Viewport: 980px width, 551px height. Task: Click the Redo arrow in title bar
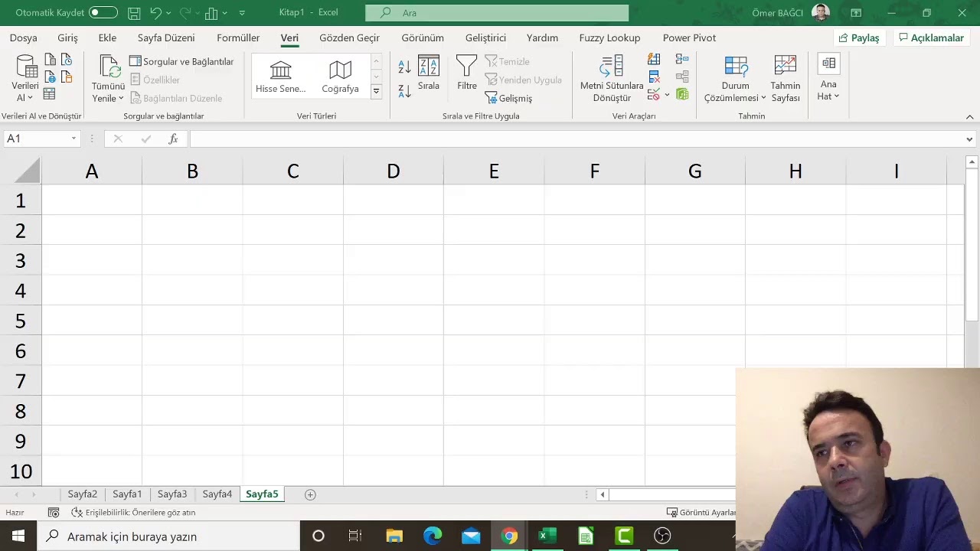point(185,13)
